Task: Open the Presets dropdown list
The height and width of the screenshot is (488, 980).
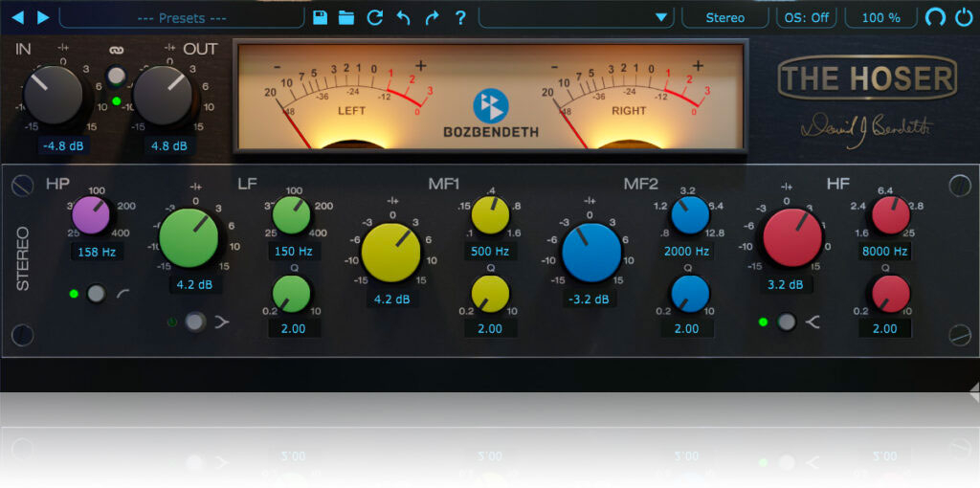Action: [x=180, y=17]
